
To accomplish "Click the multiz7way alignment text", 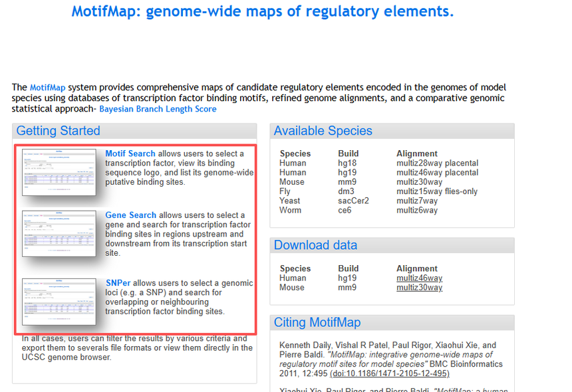I will point(417,201).
